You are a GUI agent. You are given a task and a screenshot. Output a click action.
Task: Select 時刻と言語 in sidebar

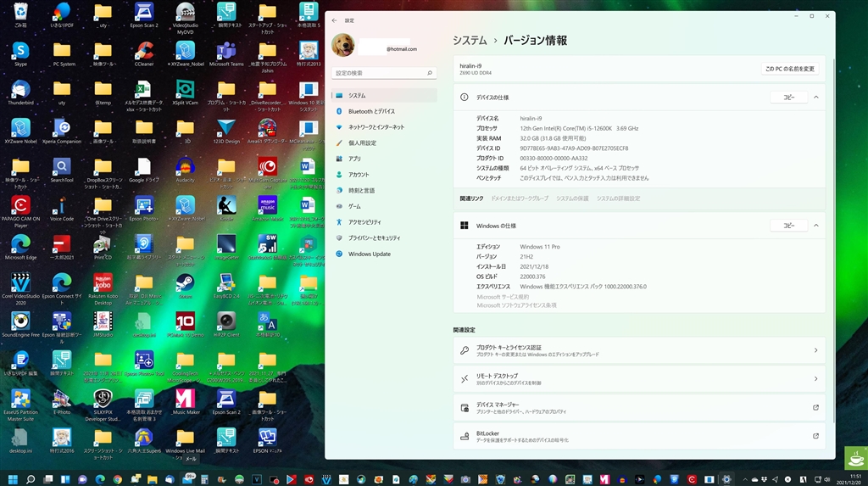[384, 190]
